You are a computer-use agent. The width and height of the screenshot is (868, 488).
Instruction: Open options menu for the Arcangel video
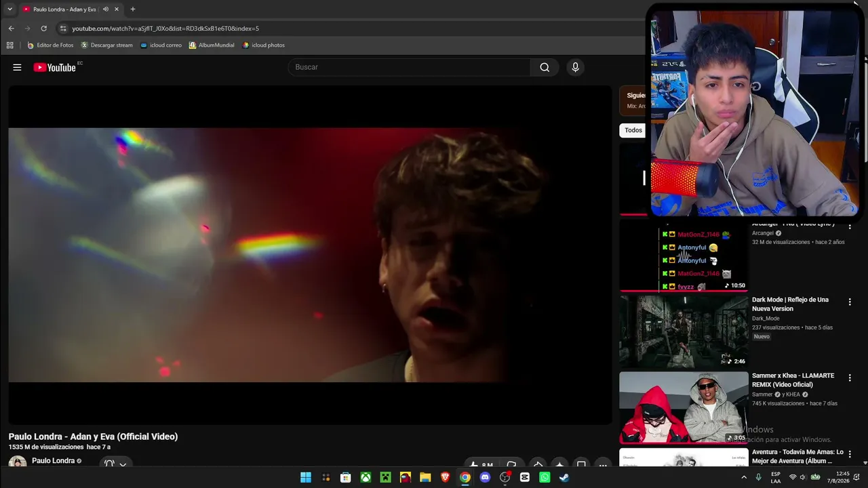click(x=850, y=226)
